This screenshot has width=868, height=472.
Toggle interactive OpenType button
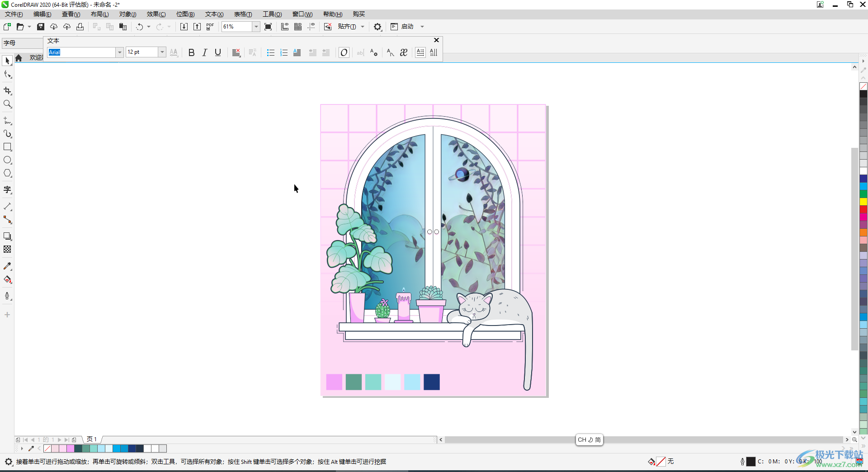click(x=344, y=52)
